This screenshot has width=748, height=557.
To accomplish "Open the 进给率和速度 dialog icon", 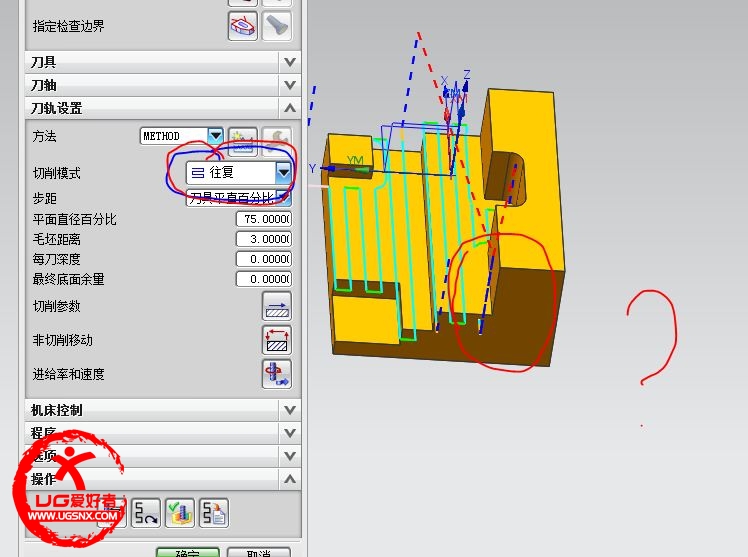I will pyautogui.click(x=277, y=374).
